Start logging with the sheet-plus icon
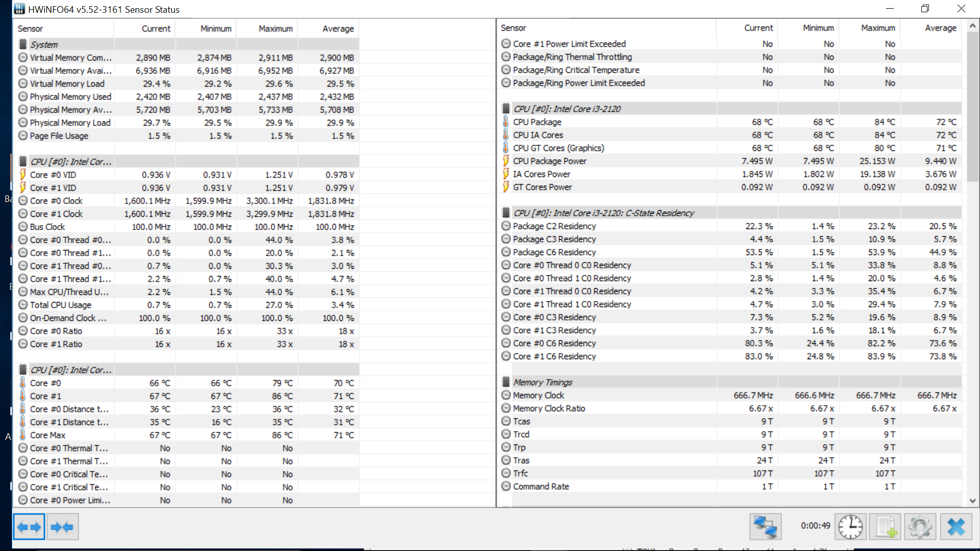This screenshot has height=551, width=980. click(885, 527)
